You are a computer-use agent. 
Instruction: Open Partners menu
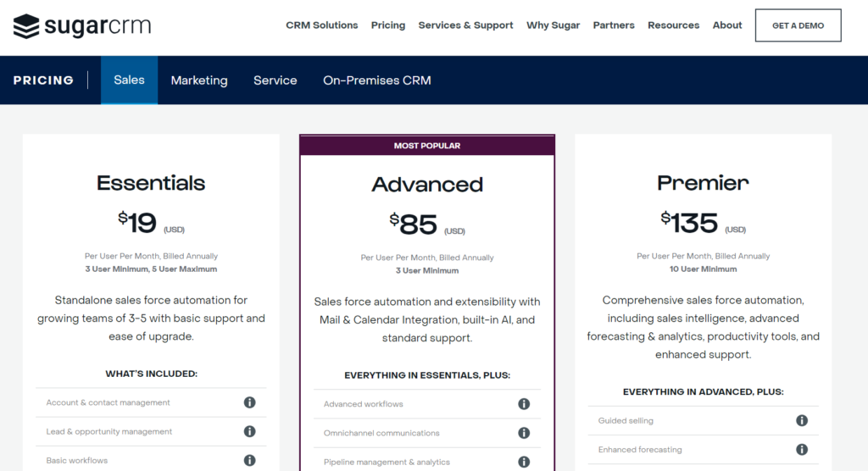614,25
